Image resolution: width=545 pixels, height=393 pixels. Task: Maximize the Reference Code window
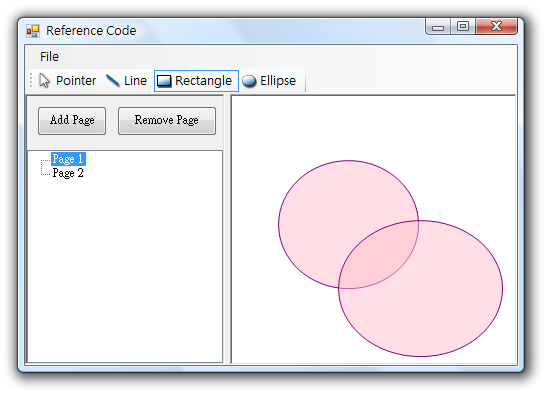coord(463,26)
